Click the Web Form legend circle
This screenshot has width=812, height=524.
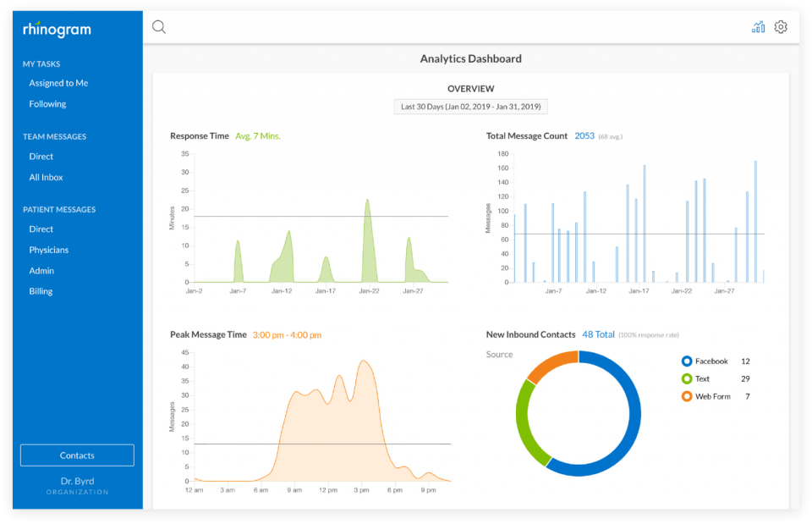[687, 396]
